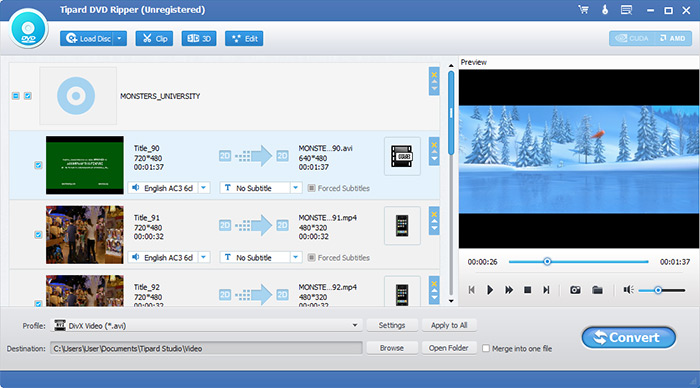Open the 3D settings tool

(199, 38)
